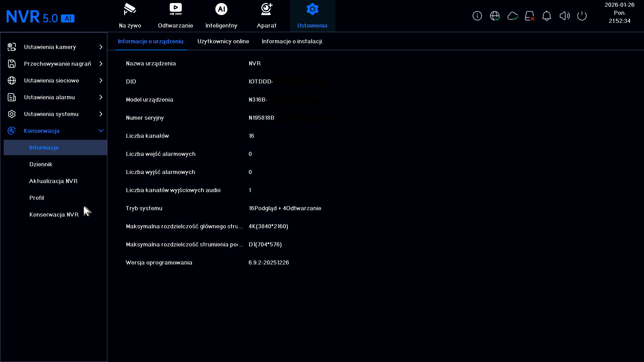
Task: Click the Konserwacja wrench icon
Action: pyautogui.click(x=12, y=131)
